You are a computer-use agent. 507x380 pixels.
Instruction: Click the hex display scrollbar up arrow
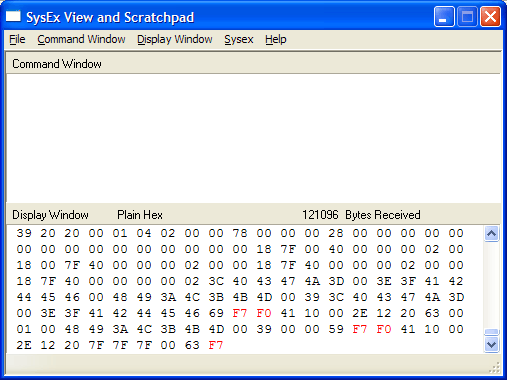[491, 234]
